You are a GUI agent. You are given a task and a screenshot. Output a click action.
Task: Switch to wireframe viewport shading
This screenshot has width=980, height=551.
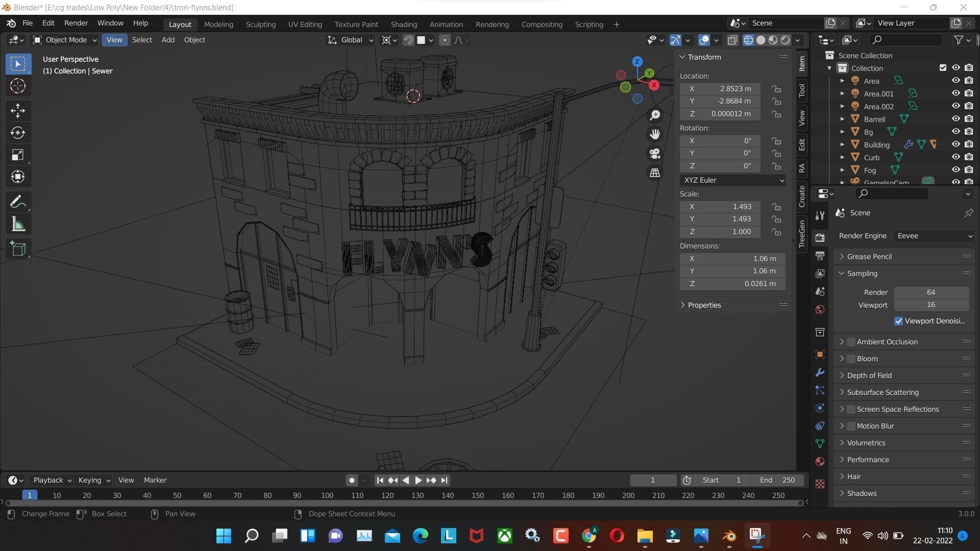pyautogui.click(x=748, y=40)
